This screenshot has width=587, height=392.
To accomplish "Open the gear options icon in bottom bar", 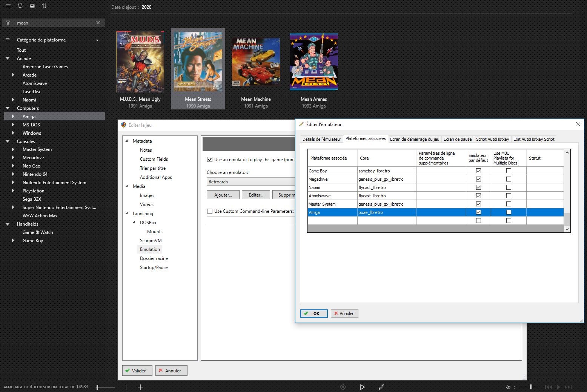I will (x=343, y=387).
